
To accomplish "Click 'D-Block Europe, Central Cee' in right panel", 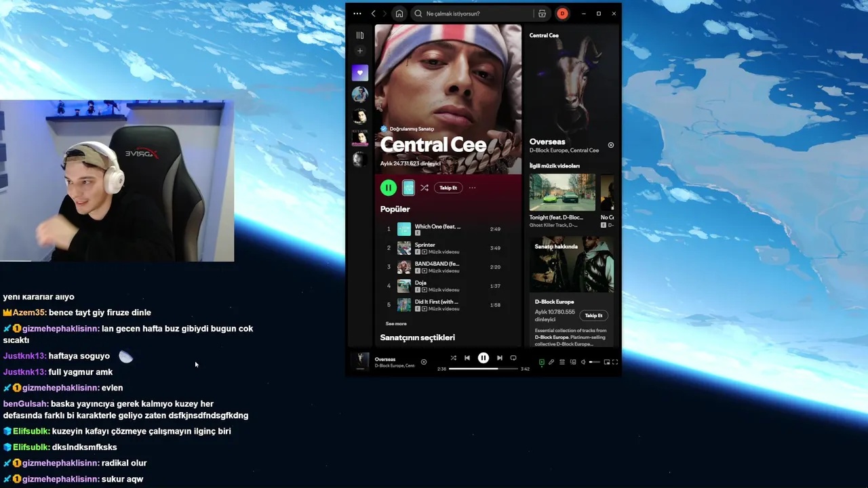I will [564, 150].
